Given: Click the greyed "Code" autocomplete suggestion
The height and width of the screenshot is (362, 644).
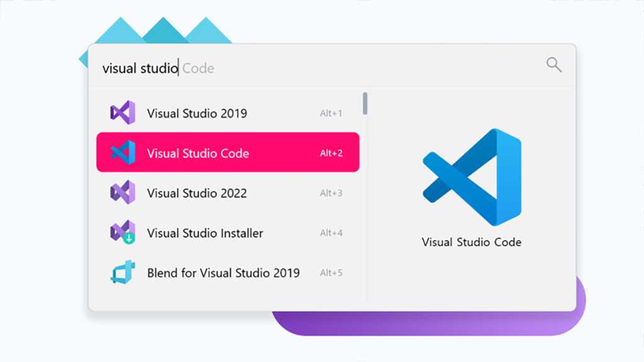Looking at the screenshot, I should pos(198,68).
